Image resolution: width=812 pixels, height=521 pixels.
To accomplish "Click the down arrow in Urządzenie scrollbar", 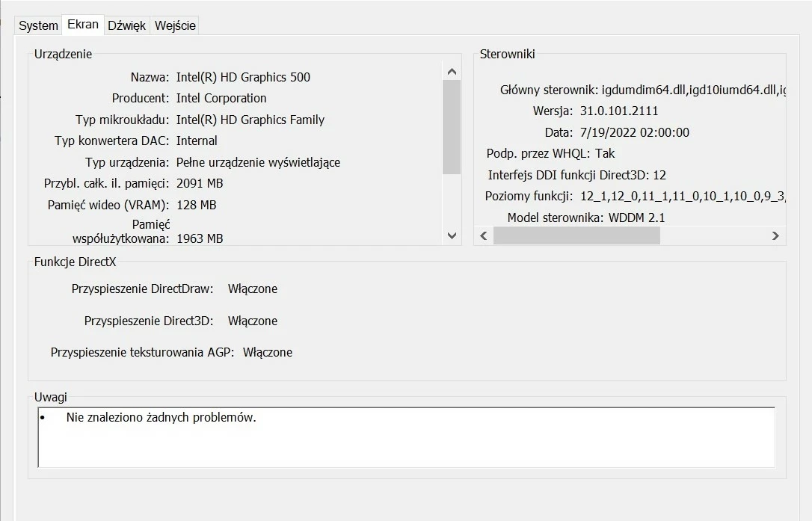I will (452, 235).
